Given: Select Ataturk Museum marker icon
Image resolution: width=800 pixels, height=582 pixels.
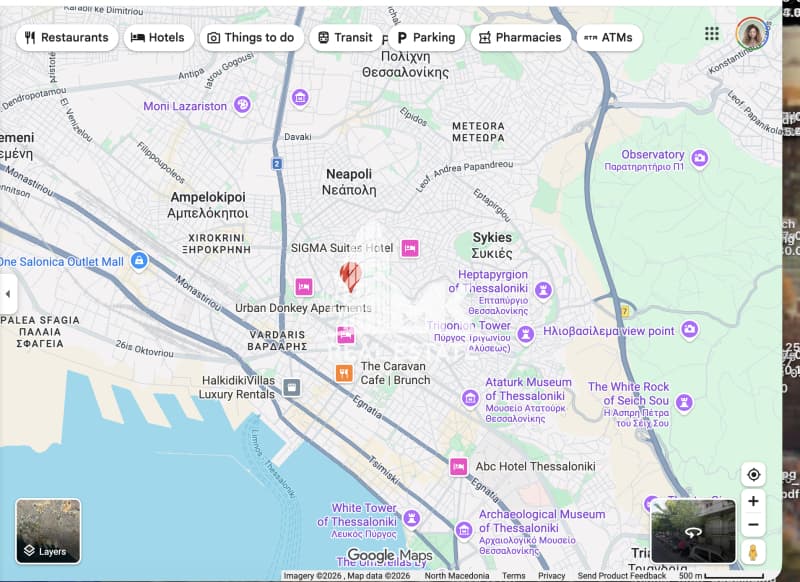Looking at the screenshot, I should click(x=470, y=397).
